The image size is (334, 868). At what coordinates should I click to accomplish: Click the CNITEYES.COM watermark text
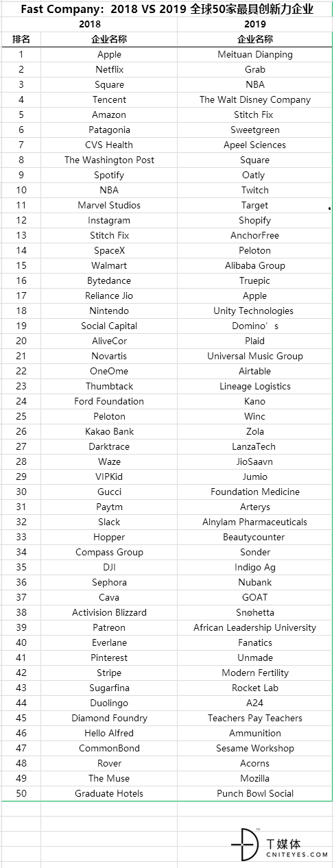(x=297, y=854)
